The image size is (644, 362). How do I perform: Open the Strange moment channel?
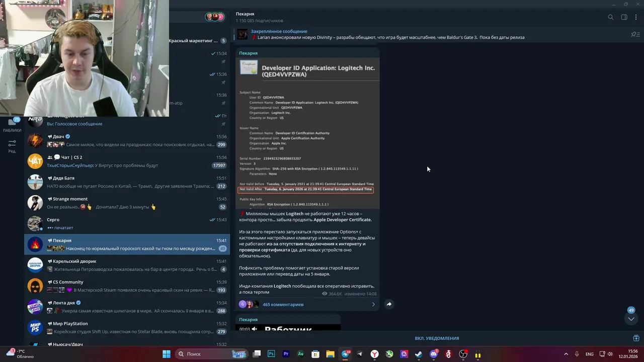pyautogui.click(x=127, y=203)
